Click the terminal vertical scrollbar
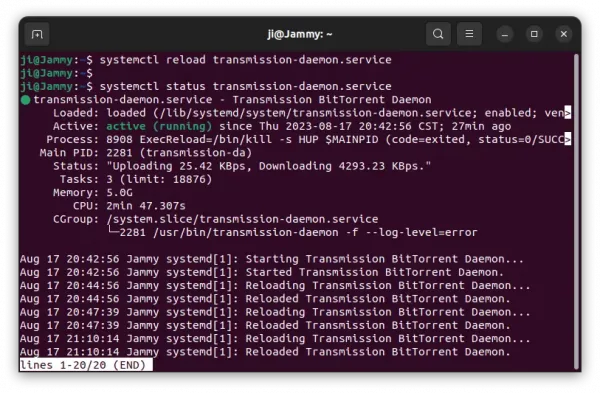 click(x=576, y=211)
